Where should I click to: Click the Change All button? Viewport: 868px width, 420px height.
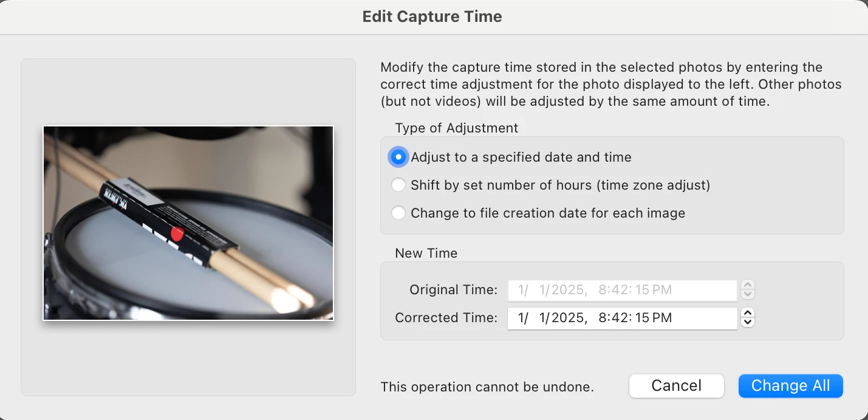point(790,386)
